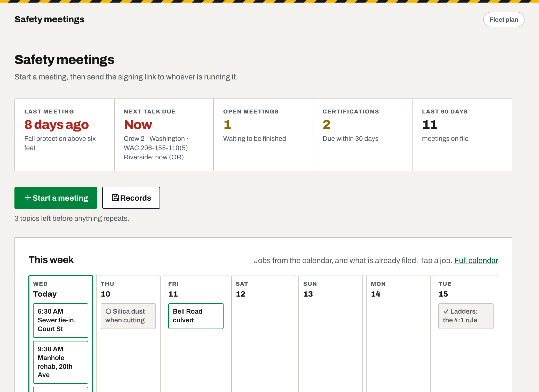
Task: Click the FRI 11 day header
Action: pos(173,289)
